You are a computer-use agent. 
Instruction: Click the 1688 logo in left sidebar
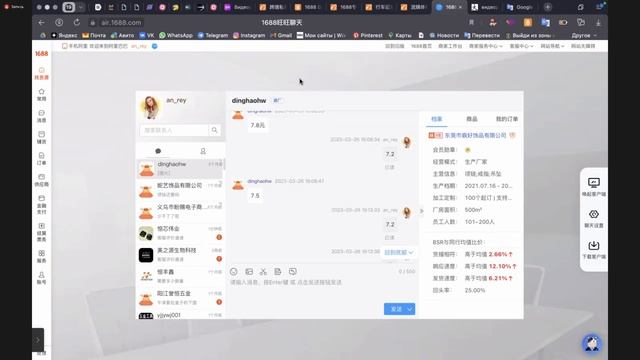pos(42,53)
